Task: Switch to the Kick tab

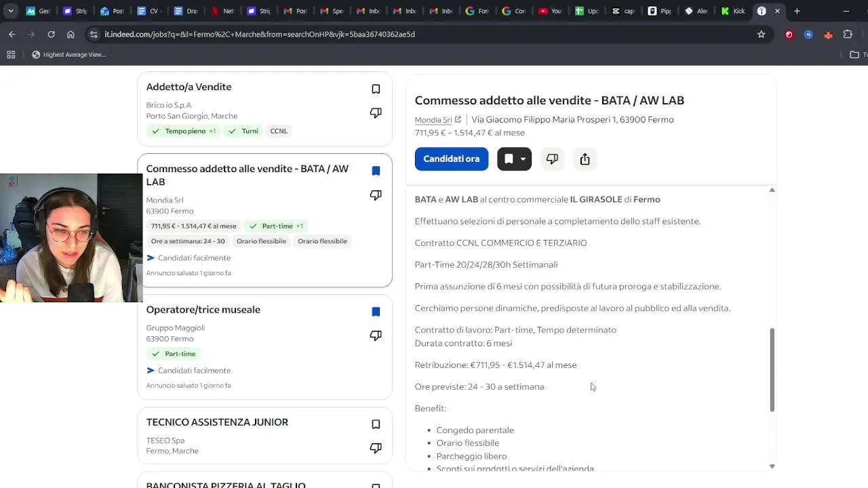Action: coord(732,11)
